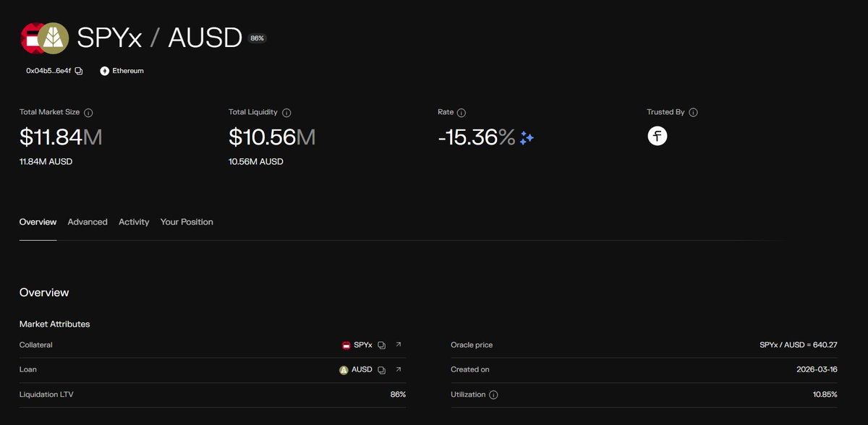Open the Activity tab
868x425 pixels.
(x=134, y=222)
